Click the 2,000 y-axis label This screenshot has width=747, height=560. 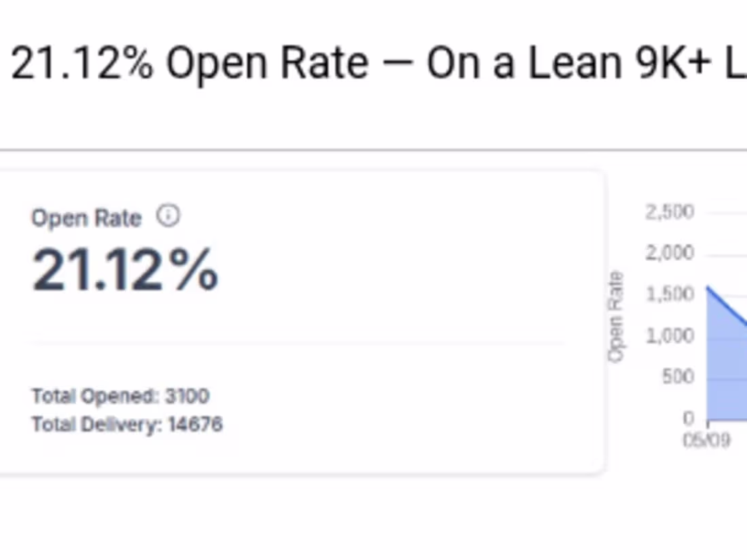(670, 253)
